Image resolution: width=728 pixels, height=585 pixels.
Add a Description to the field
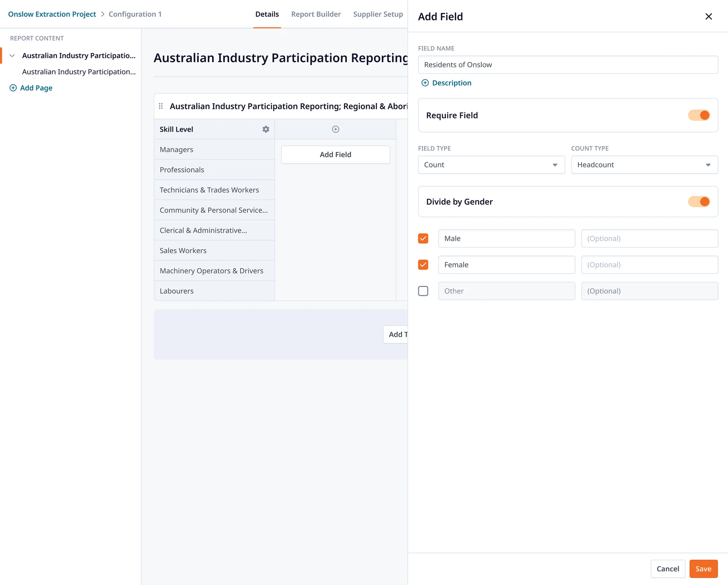coord(451,83)
